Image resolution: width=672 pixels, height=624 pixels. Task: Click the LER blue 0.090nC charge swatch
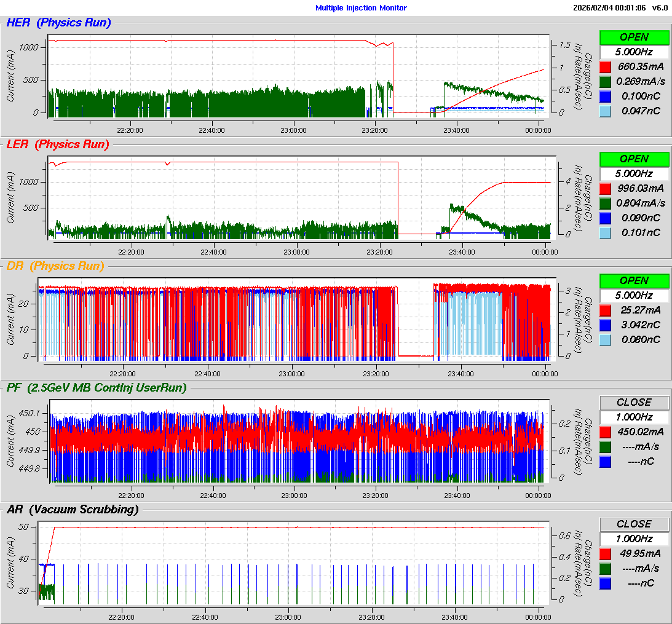click(605, 218)
